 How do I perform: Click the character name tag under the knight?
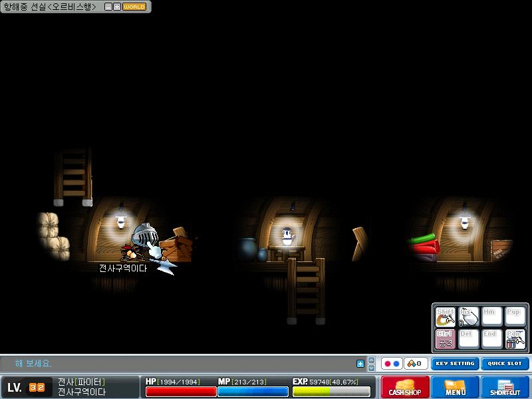point(123,269)
